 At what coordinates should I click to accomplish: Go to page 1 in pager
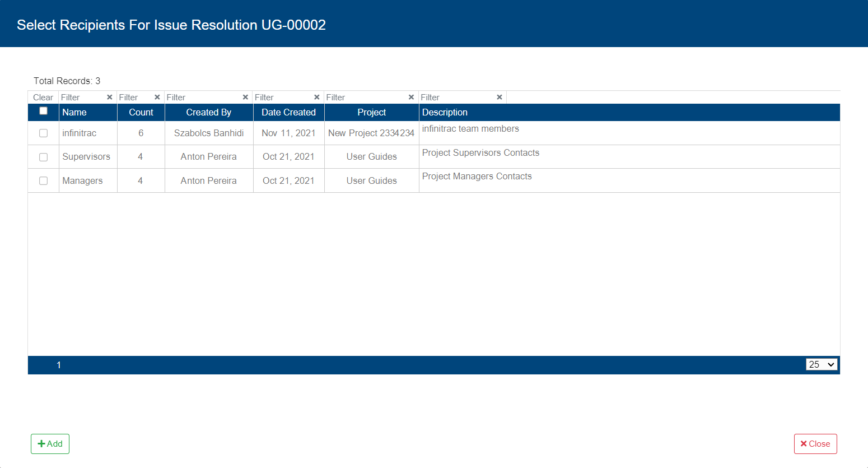coord(59,365)
